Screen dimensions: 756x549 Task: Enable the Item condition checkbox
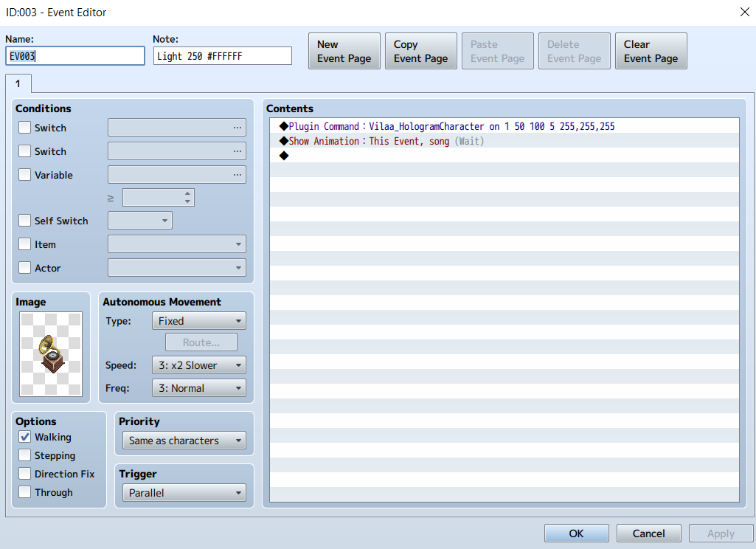click(24, 244)
